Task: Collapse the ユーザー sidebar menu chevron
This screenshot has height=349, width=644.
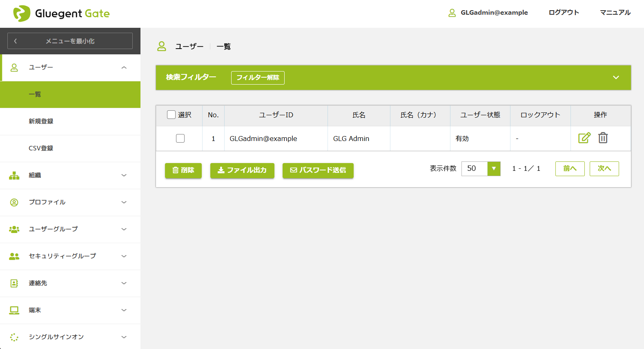Action: pyautogui.click(x=124, y=67)
